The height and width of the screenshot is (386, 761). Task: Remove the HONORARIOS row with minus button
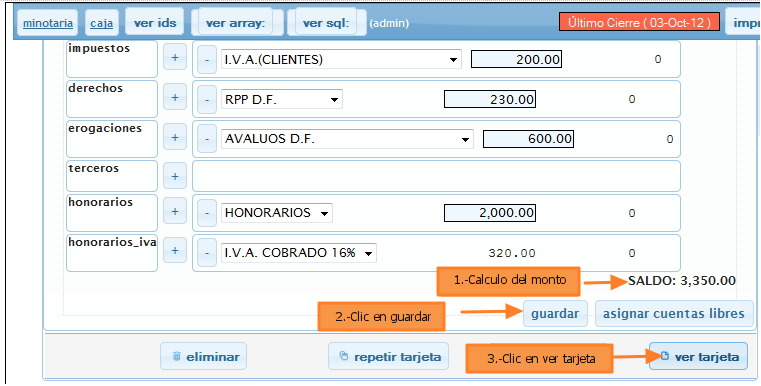click(207, 213)
